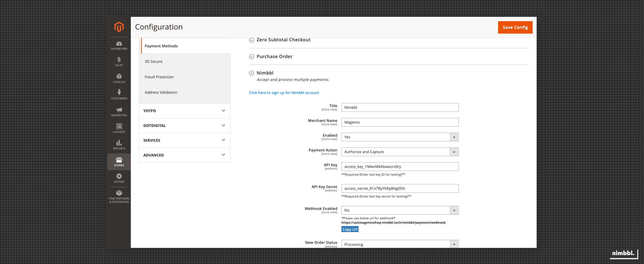Click the API Key Secret input field
644x264 pixels.
[x=400, y=188]
